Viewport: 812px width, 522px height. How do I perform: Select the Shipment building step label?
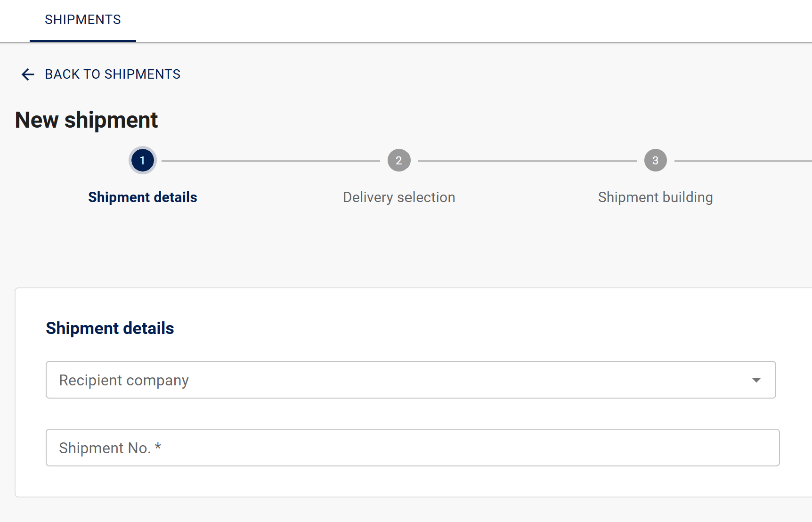[x=655, y=197]
